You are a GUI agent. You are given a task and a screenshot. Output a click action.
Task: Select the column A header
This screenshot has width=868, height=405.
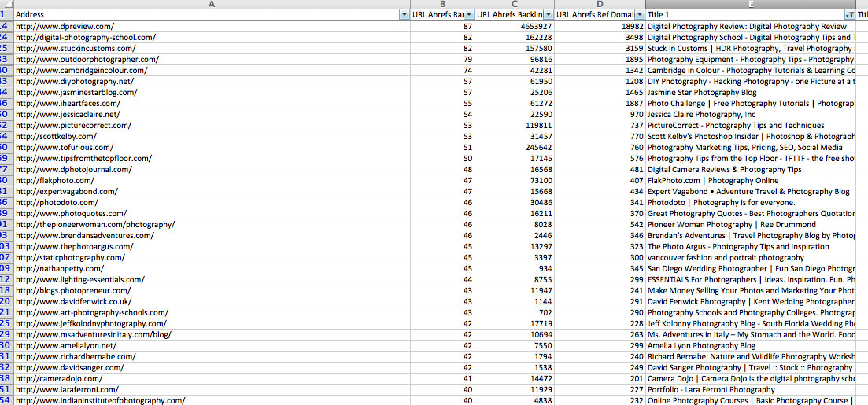[211, 4]
